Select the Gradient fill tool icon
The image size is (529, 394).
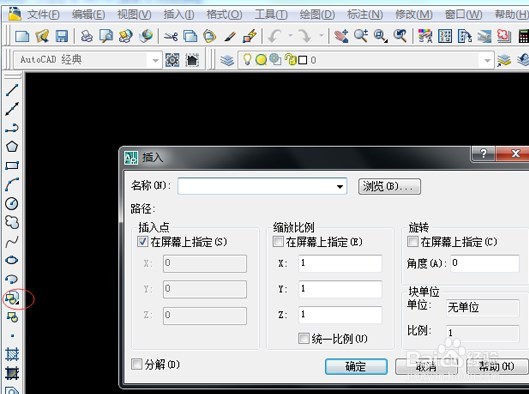pos(12,373)
